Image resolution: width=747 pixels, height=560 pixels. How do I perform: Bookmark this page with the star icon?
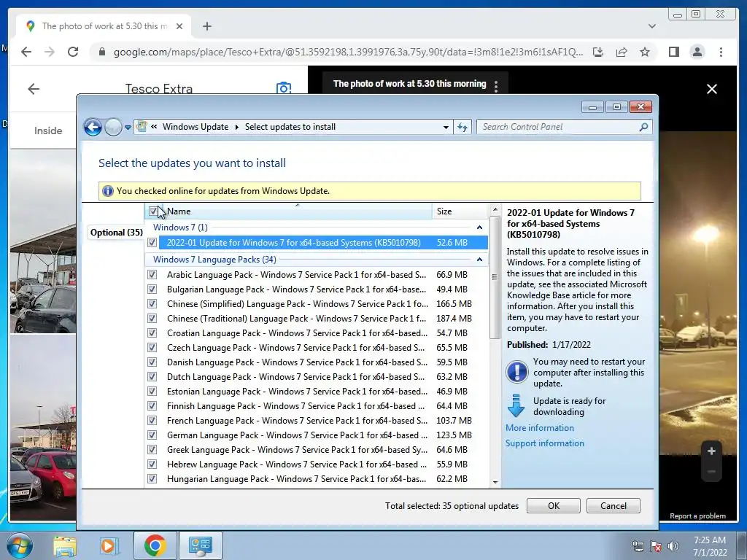click(x=645, y=52)
